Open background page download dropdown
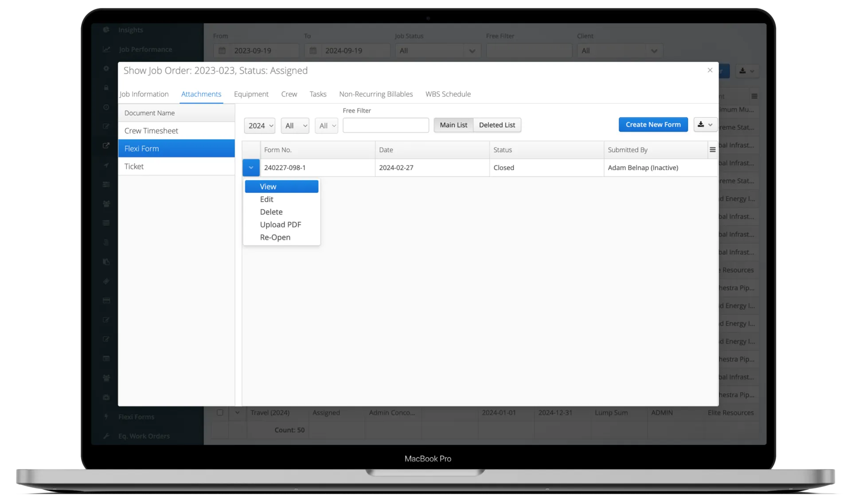 (x=747, y=71)
